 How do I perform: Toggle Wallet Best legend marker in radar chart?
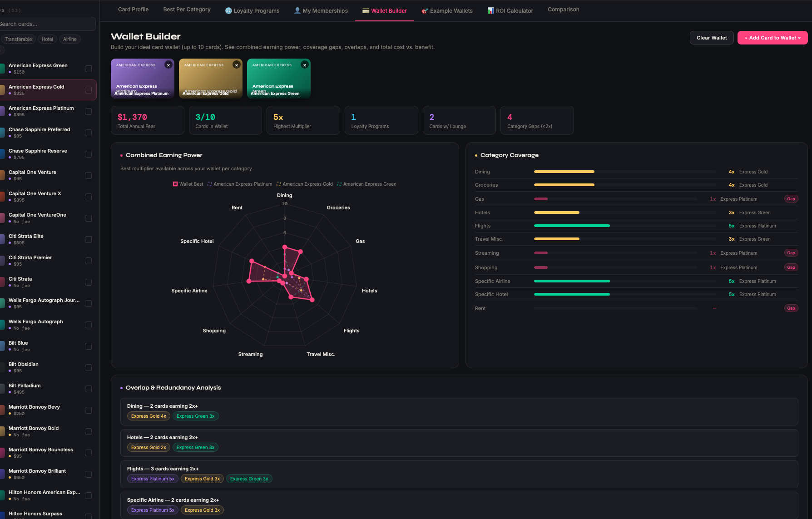click(x=175, y=184)
